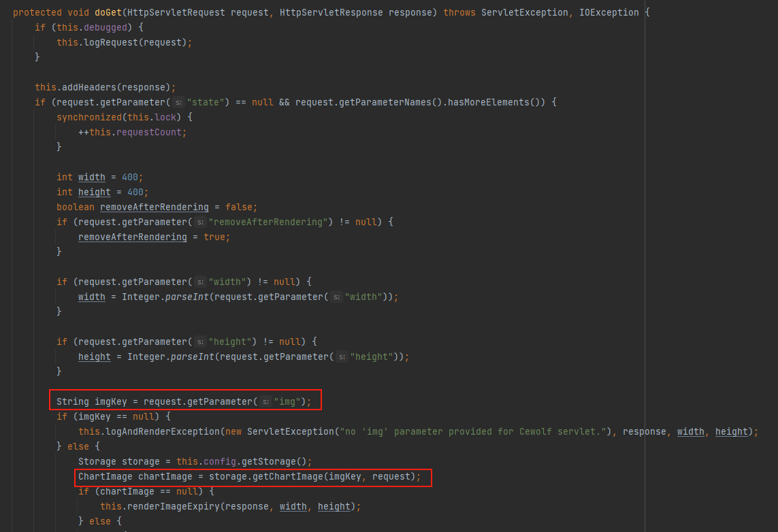778x532 pixels.
Task: Click removeAfterRendering = true assignment
Action: (155, 237)
